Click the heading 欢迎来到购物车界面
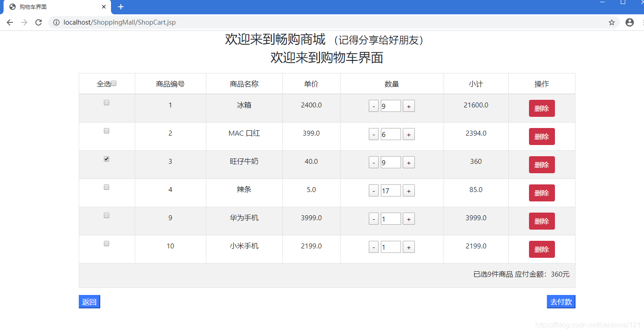This screenshot has height=333, width=644. pos(327,58)
